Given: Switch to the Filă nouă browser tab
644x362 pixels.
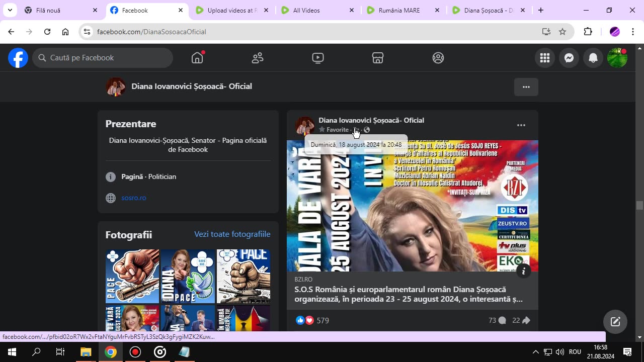Looking at the screenshot, I should (x=60, y=10).
